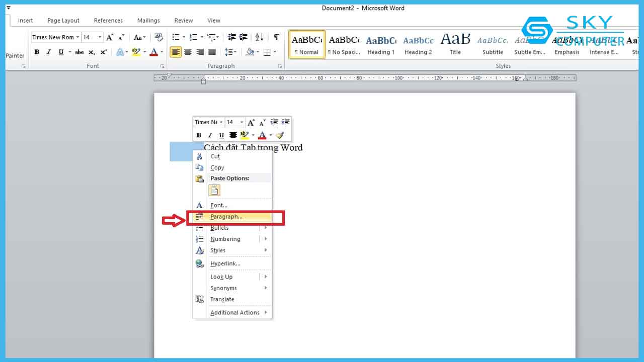Open ribbon font size dropdown arrow
Viewport: 644px width, 362px height.
100,37
